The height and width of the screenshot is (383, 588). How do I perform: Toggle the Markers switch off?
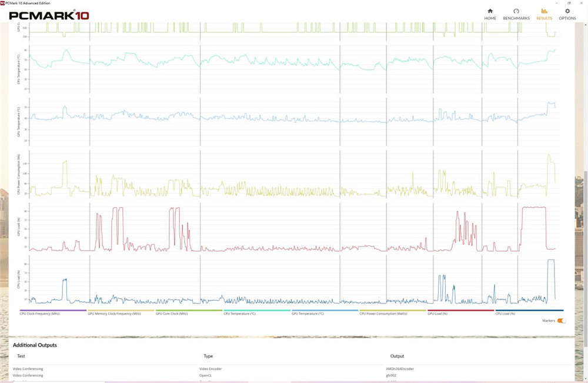coord(562,321)
